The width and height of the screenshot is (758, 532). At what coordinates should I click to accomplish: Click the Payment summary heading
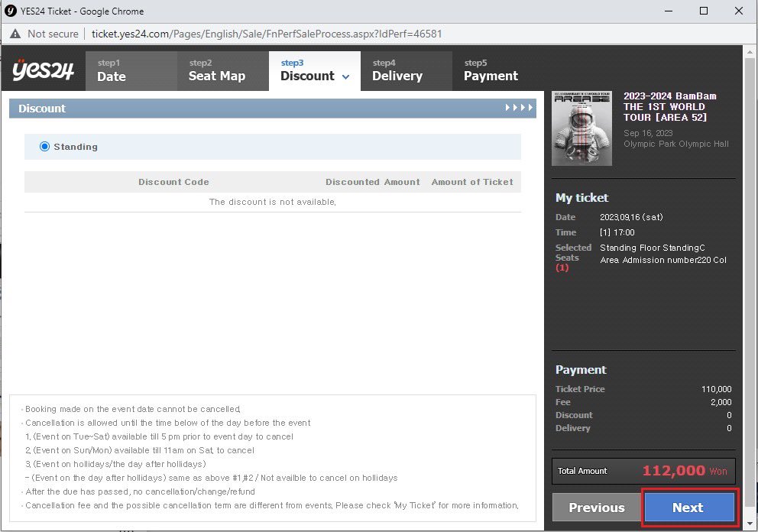[581, 369]
